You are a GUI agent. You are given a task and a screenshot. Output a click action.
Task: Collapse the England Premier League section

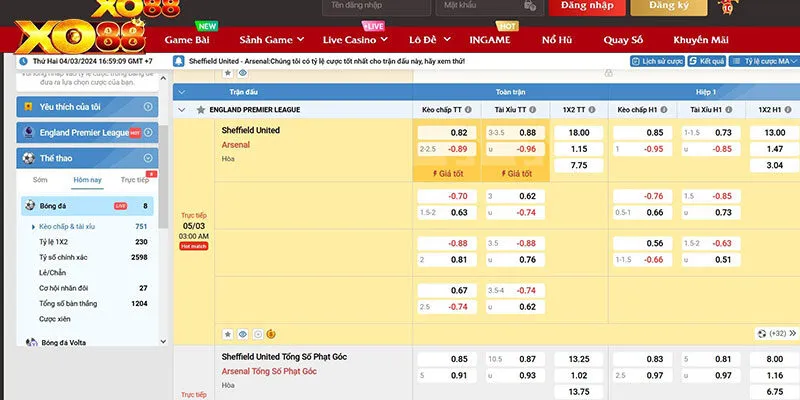[181, 109]
